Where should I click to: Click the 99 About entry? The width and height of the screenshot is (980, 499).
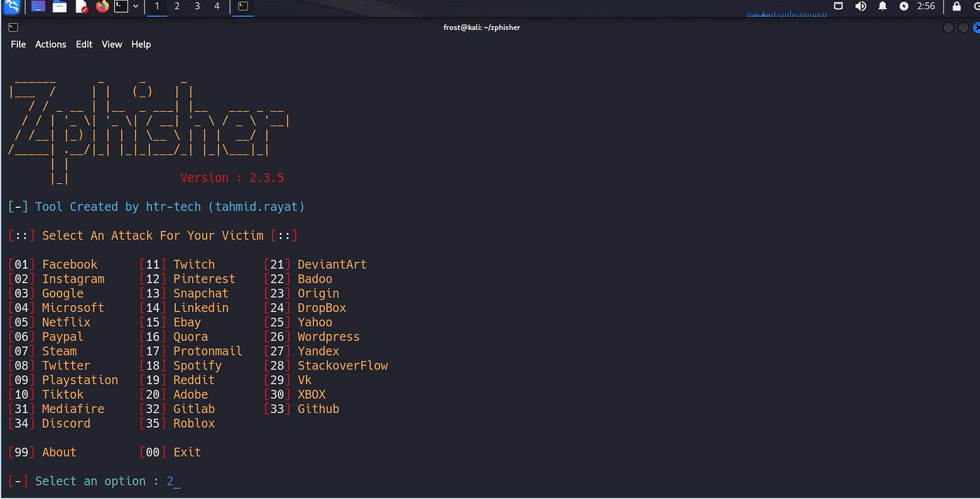pos(42,452)
